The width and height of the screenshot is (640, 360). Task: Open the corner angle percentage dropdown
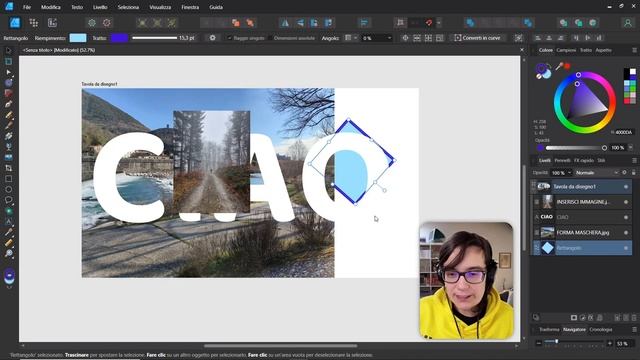pyautogui.click(x=389, y=38)
